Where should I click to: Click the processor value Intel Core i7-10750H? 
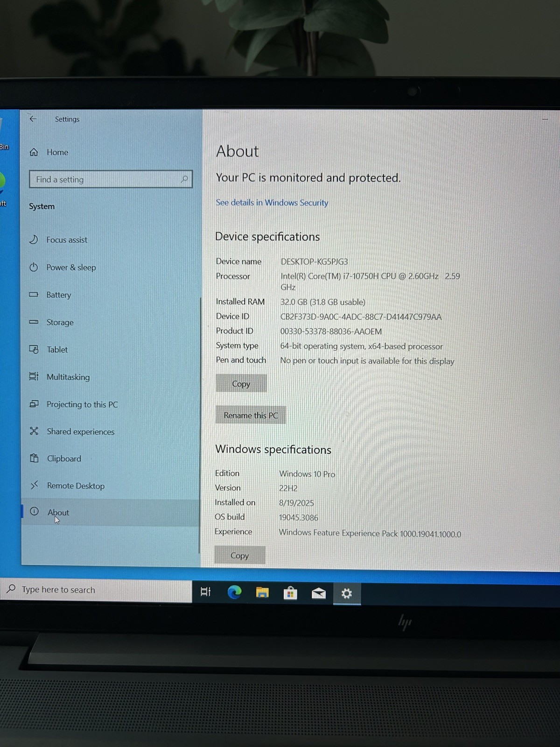coord(370,282)
